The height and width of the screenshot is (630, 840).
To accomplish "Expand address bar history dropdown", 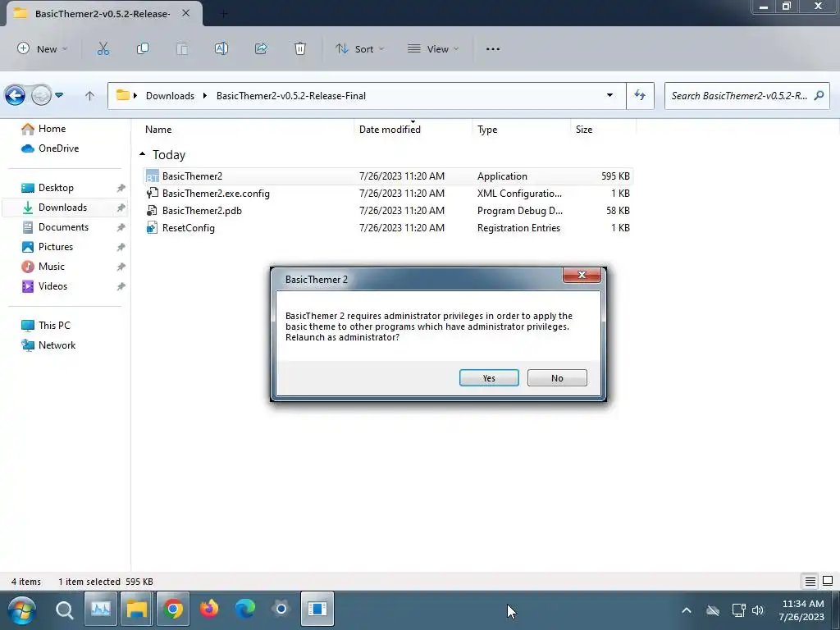I will 609,95.
